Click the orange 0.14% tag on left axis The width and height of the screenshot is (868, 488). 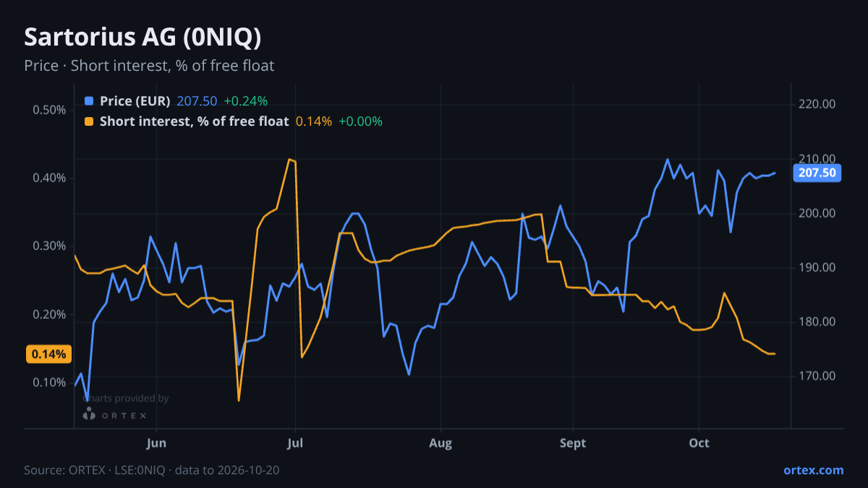coord(49,354)
